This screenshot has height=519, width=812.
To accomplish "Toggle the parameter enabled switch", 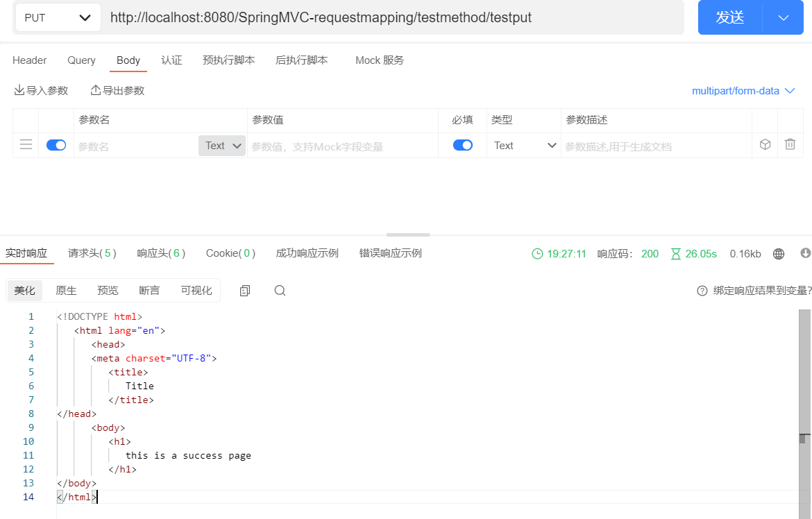I will (56, 145).
